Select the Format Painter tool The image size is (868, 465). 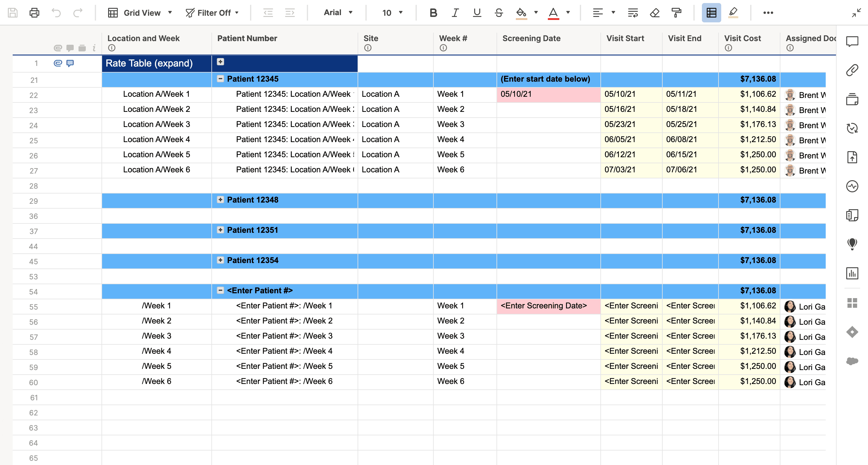tap(677, 13)
